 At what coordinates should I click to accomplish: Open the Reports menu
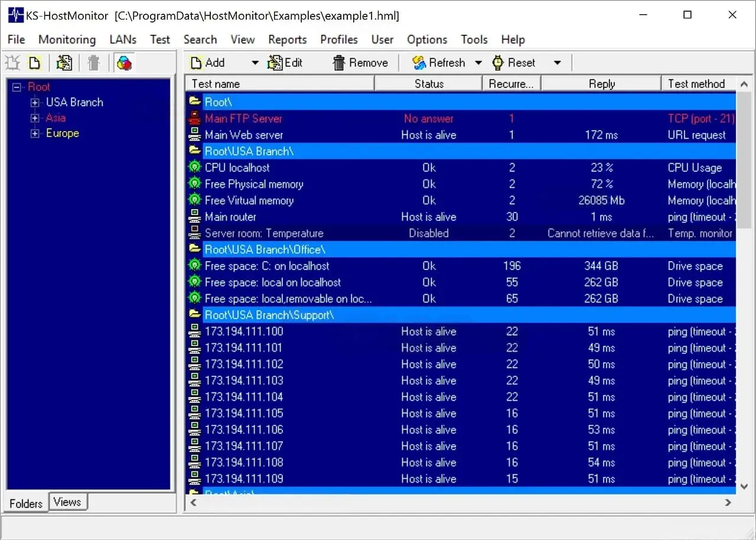288,40
